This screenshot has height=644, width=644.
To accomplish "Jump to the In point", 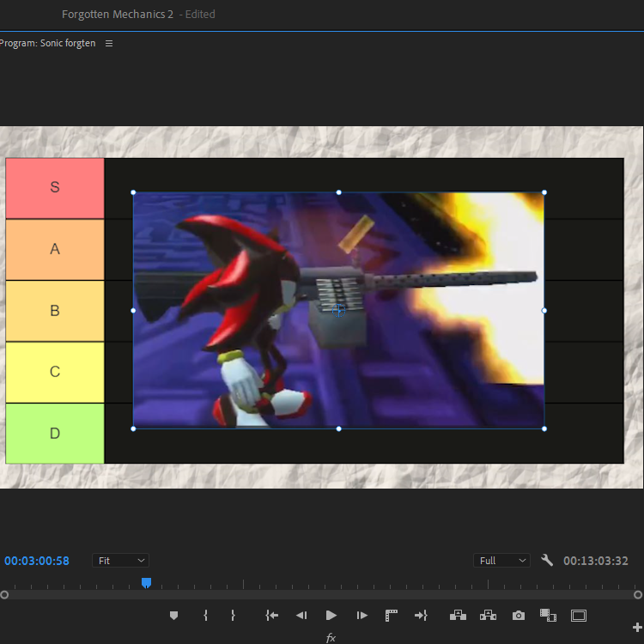I will [x=272, y=616].
